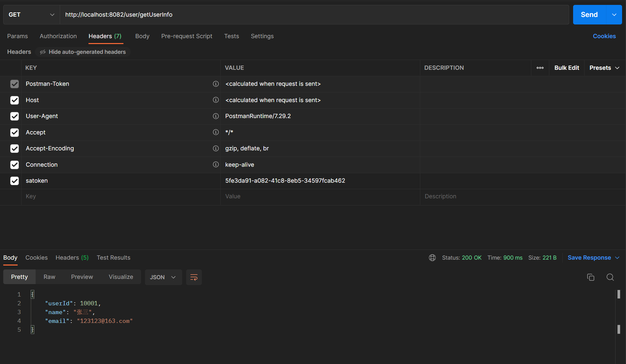Open the GET method dropdown
This screenshot has width=626, height=364.
pos(31,15)
